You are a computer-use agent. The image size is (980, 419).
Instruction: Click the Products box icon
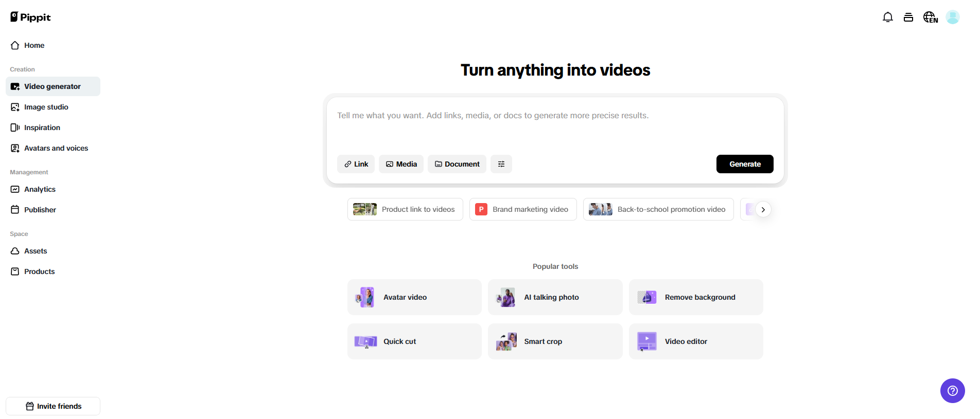pos(15,271)
